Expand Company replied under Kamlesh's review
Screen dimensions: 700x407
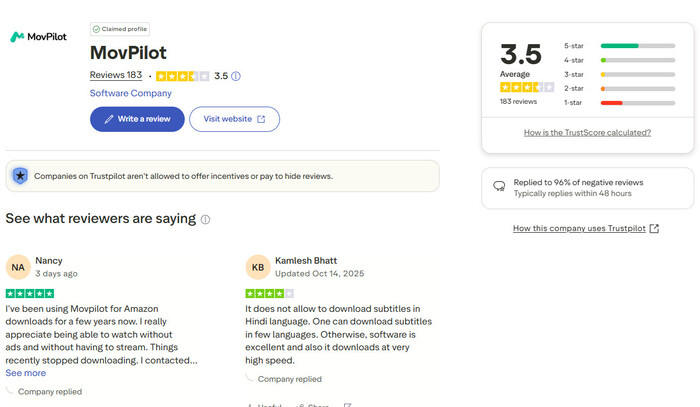pos(288,379)
